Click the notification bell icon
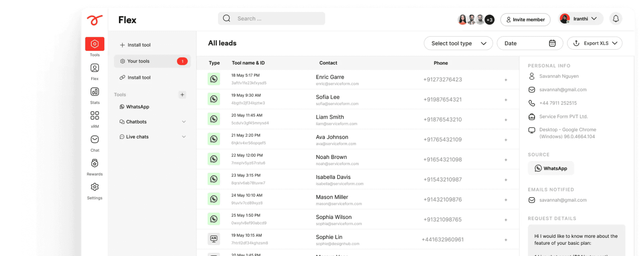644x256 pixels. click(615, 19)
